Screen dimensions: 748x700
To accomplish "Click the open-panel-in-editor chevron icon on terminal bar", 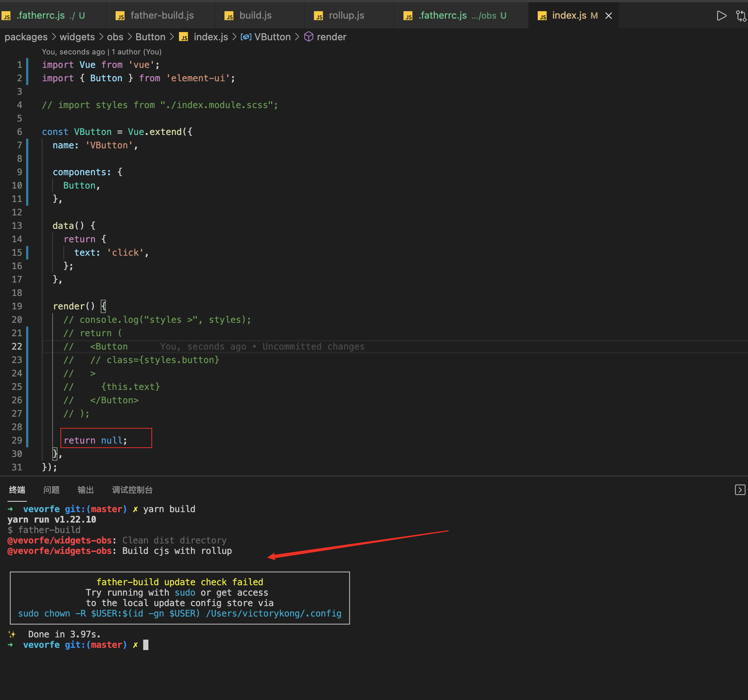I will coord(740,490).
